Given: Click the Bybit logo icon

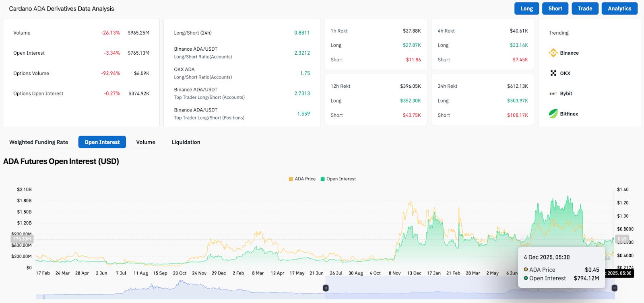Looking at the screenshot, I should point(553,93).
